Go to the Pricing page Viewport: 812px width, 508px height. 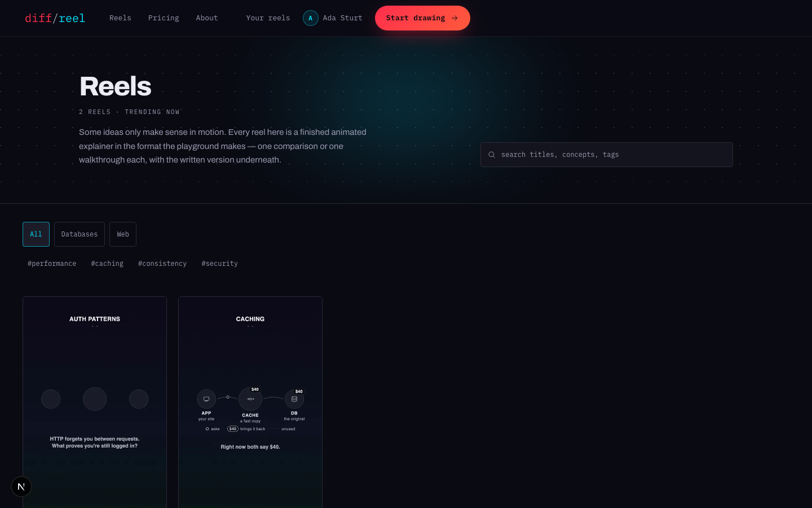coord(164,18)
